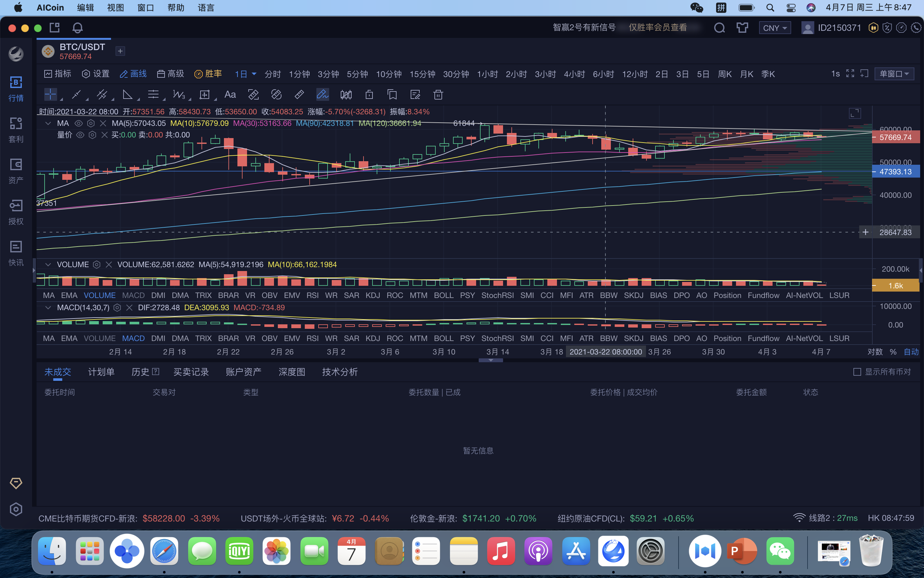Open the 资产 assets sidebar section
Screen dimensions: 924x578
point(16,171)
